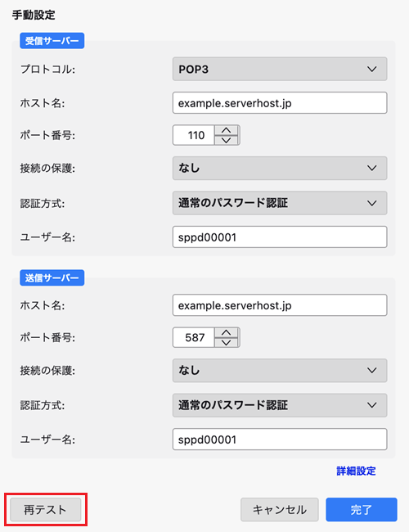Click outgoing ユーザー名 field with sppd00001
Screen dimensions: 409x532
click(x=280, y=440)
